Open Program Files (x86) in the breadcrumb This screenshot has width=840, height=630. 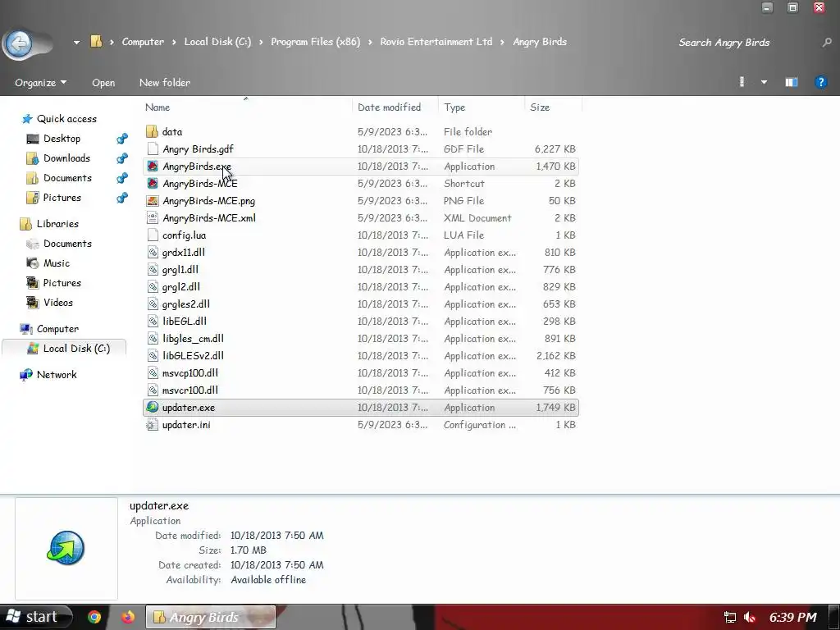316,42
